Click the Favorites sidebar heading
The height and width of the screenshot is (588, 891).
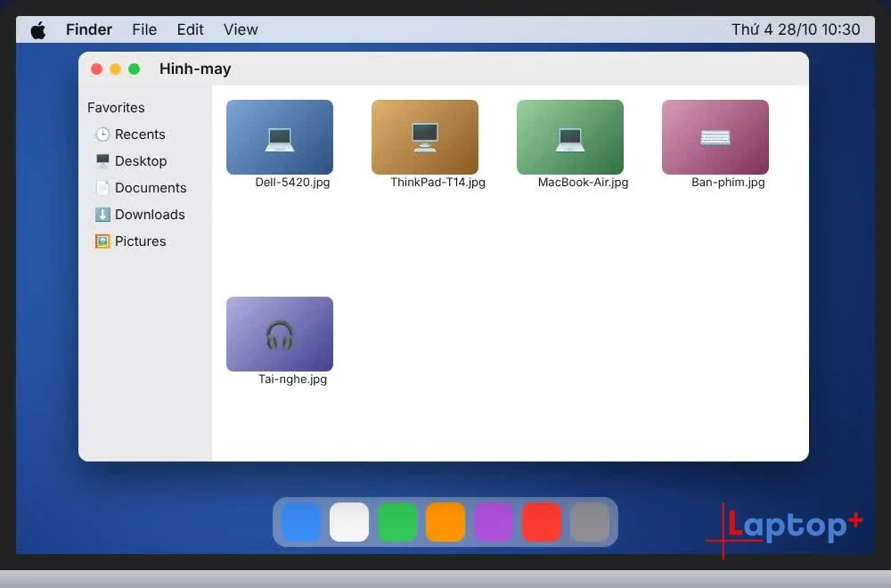point(116,108)
